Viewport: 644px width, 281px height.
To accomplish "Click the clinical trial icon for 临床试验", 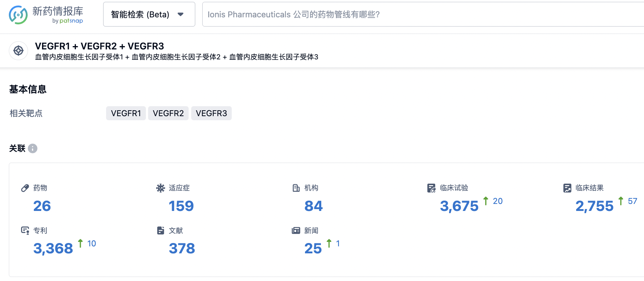I will 431,188.
